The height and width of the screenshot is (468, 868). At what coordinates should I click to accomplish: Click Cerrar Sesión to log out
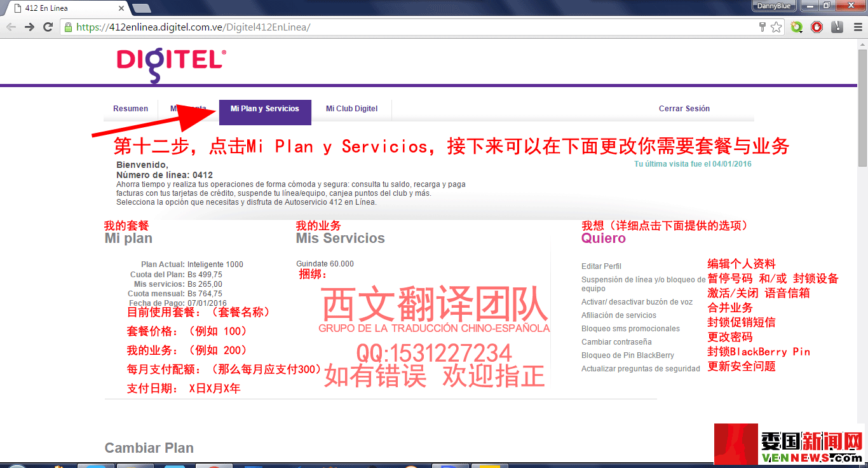[x=684, y=109]
